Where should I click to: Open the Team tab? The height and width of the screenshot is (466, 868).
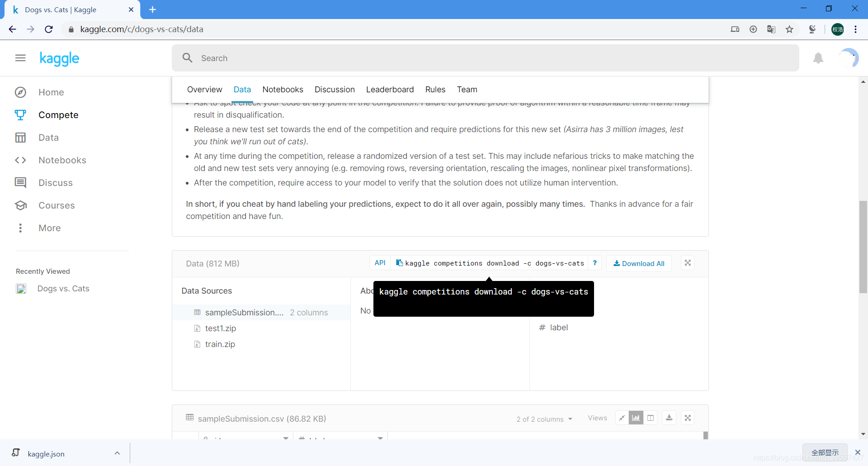(x=467, y=90)
